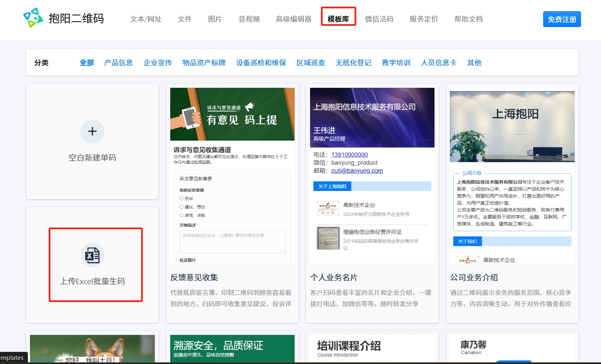
Task: Open the 微信活码 menu item
Action: (379, 19)
